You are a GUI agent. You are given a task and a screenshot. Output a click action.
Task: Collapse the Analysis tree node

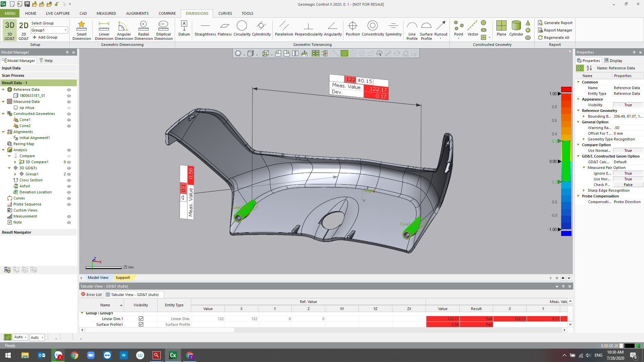[x=3, y=150]
